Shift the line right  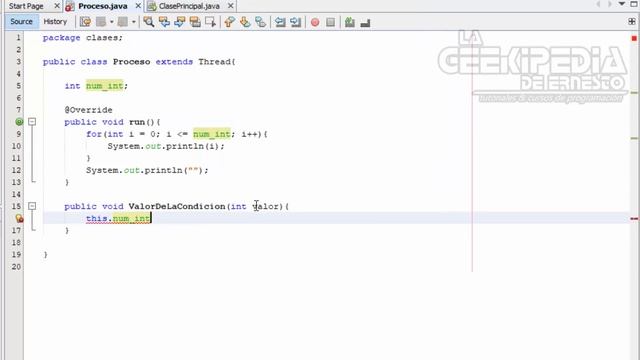(x=296, y=22)
